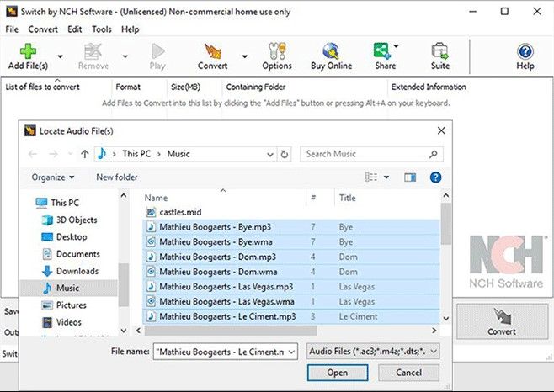Toggle the preview pane button

pyautogui.click(x=410, y=177)
